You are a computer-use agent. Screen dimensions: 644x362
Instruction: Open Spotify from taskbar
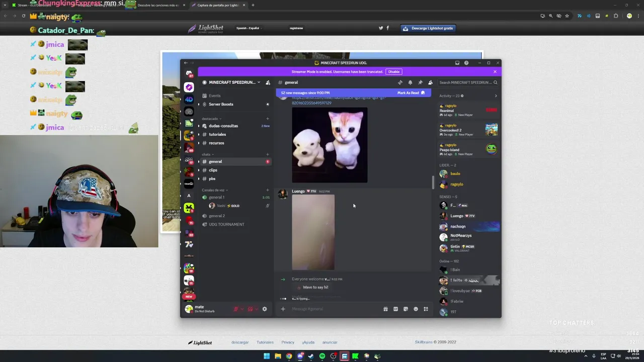click(322, 356)
